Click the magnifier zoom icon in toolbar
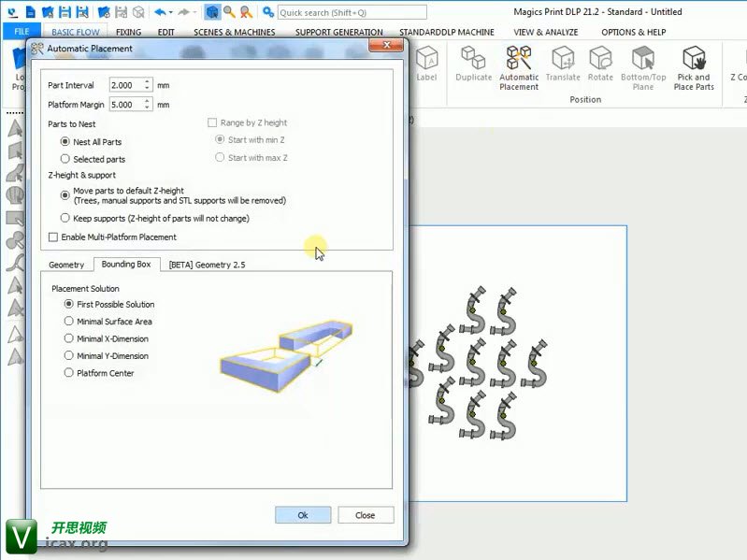The image size is (747, 560). click(x=229, y=12)
